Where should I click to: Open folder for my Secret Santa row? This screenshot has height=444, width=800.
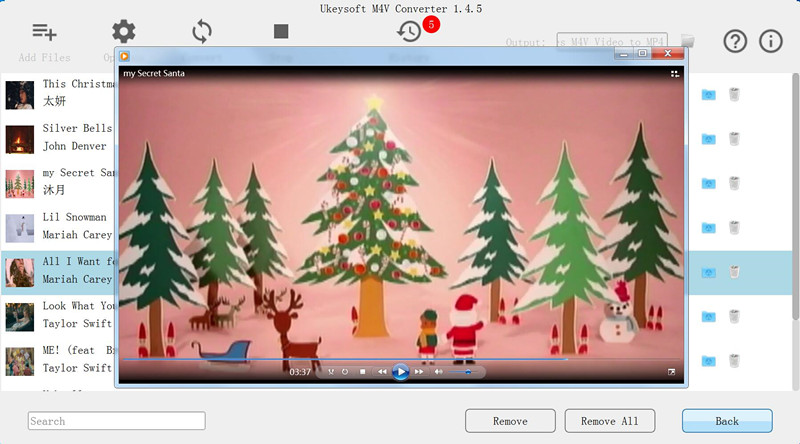(x=708, y=183)
